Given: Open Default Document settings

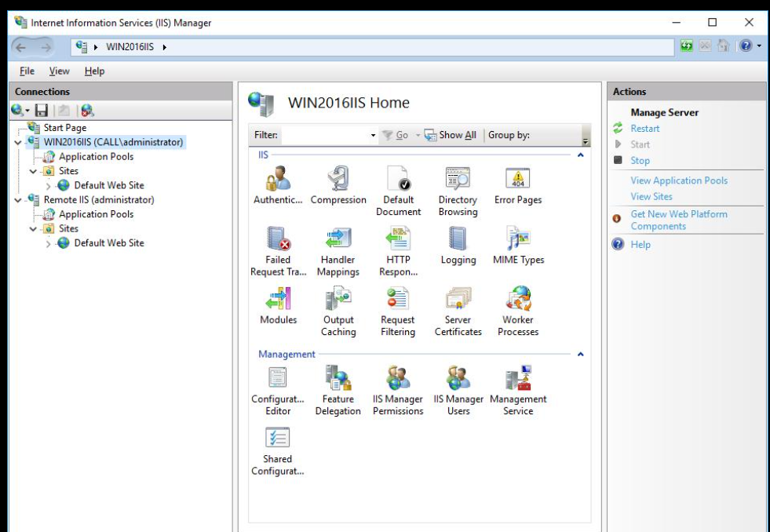Looking at the screenshot, I should coord(398,191).
